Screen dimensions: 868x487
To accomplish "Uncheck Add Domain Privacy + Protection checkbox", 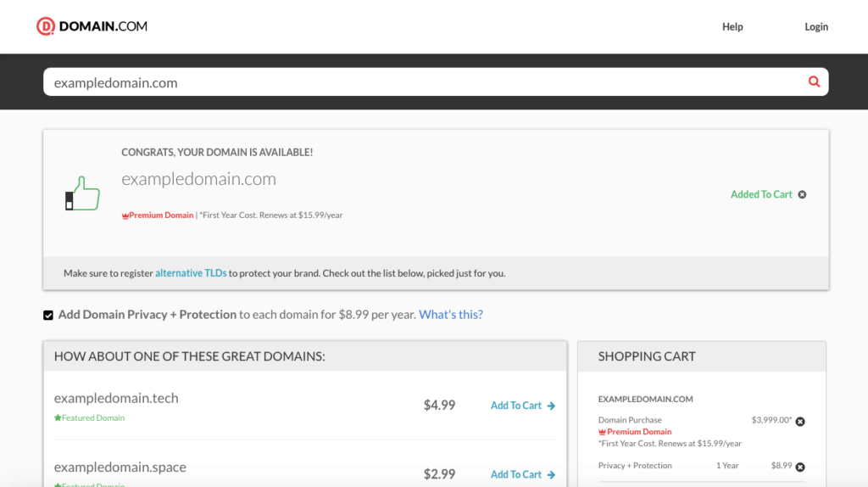I will (48, 316).
